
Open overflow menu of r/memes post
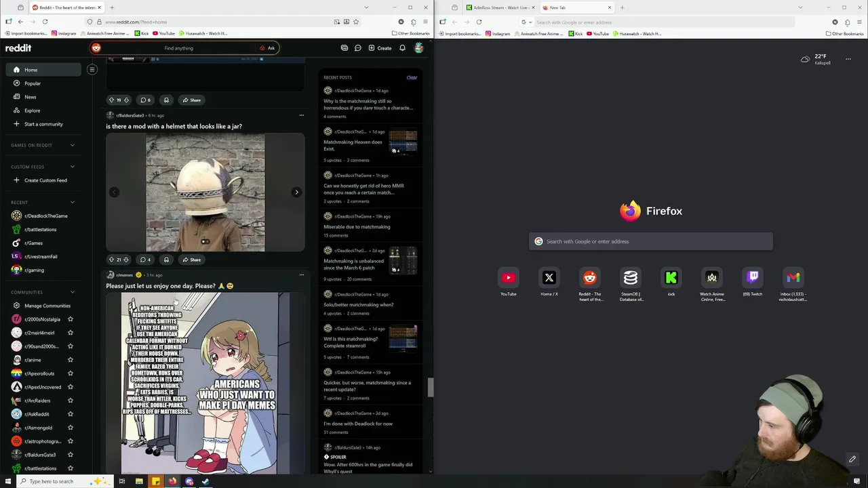point(302,274)
